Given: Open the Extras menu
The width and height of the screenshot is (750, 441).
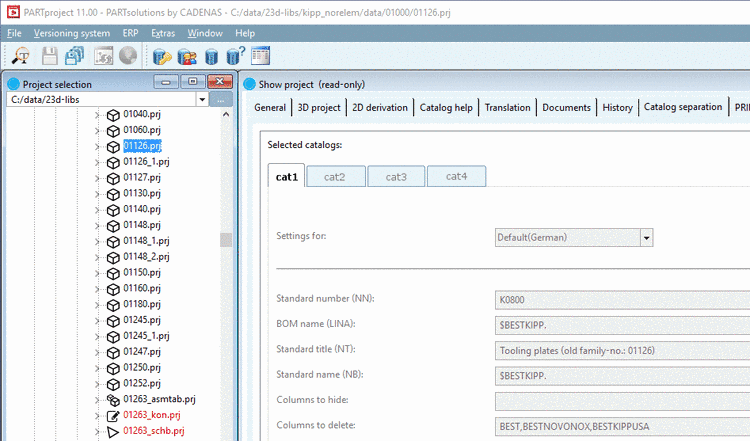Looking at the screenshot, I should pos(163,33).
